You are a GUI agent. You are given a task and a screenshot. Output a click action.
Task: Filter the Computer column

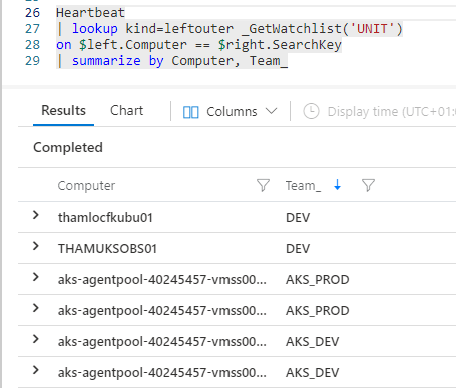point(263,185)
